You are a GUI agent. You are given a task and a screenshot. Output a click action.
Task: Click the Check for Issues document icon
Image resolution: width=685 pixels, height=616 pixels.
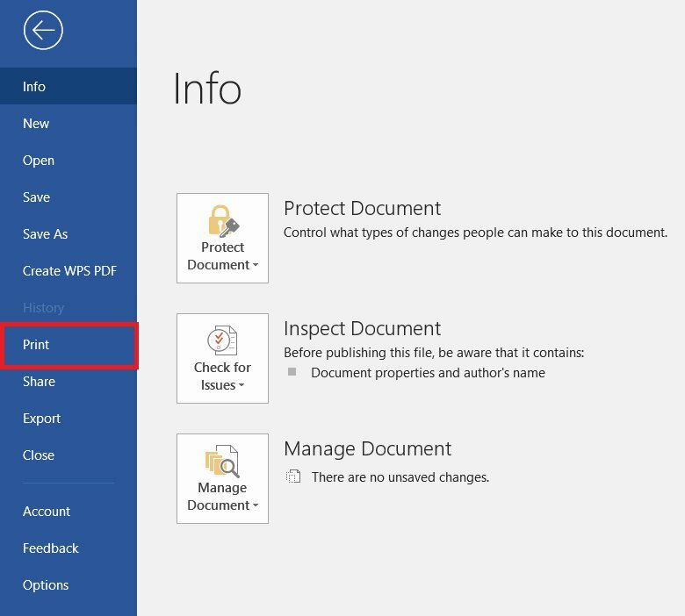[x=222, y=340]
